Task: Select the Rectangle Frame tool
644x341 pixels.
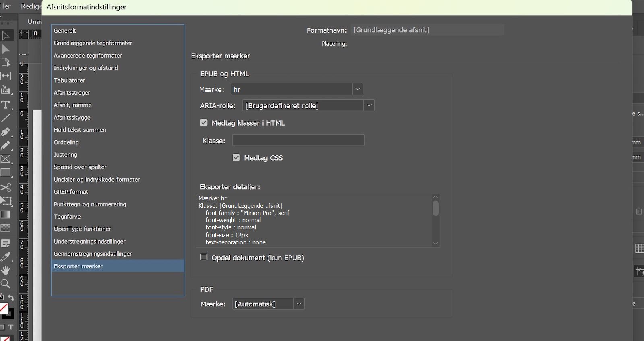Action: (x=6, y=159)
